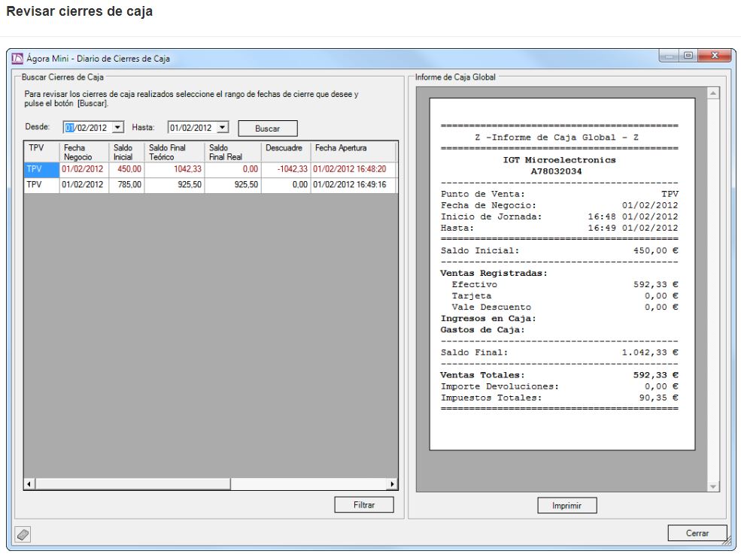Select the row with Saldo Inicial 785,00
Viewport: 741px width, 560px height.
coord(211,185)
